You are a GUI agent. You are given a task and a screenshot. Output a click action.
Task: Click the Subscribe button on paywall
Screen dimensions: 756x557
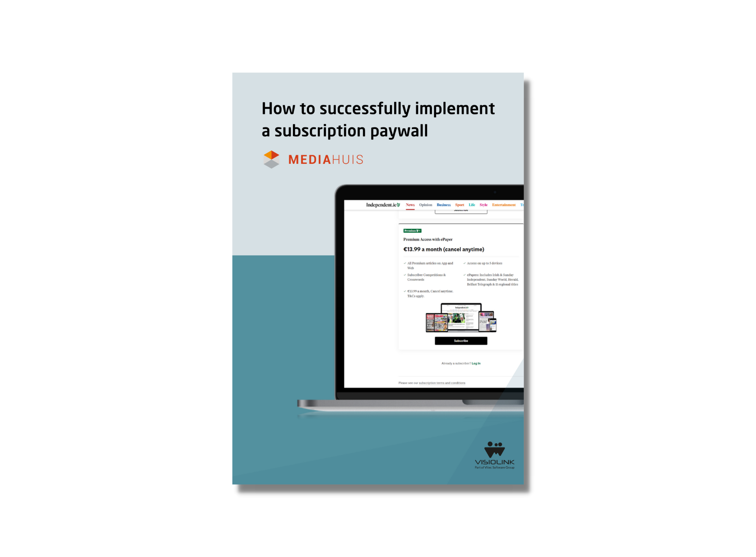point(461,341)
